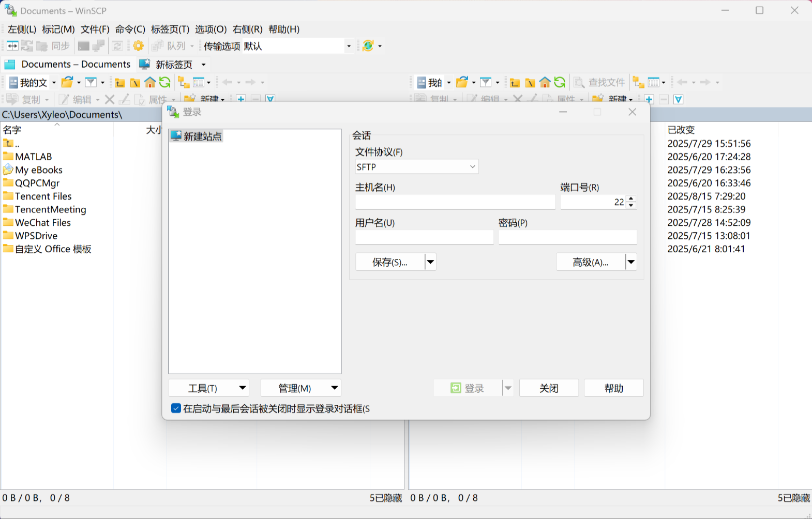Refresh the right panel file list
Viewport: 812px width, 519px height.
click(x=560, y=83)
